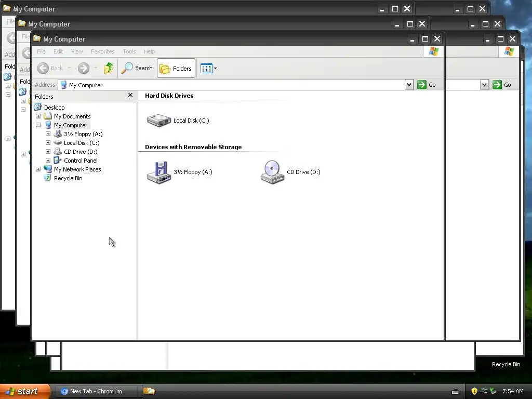Click the Windows flag logo in the rear right window
532x399 pixels.
(x=509, y=51)
